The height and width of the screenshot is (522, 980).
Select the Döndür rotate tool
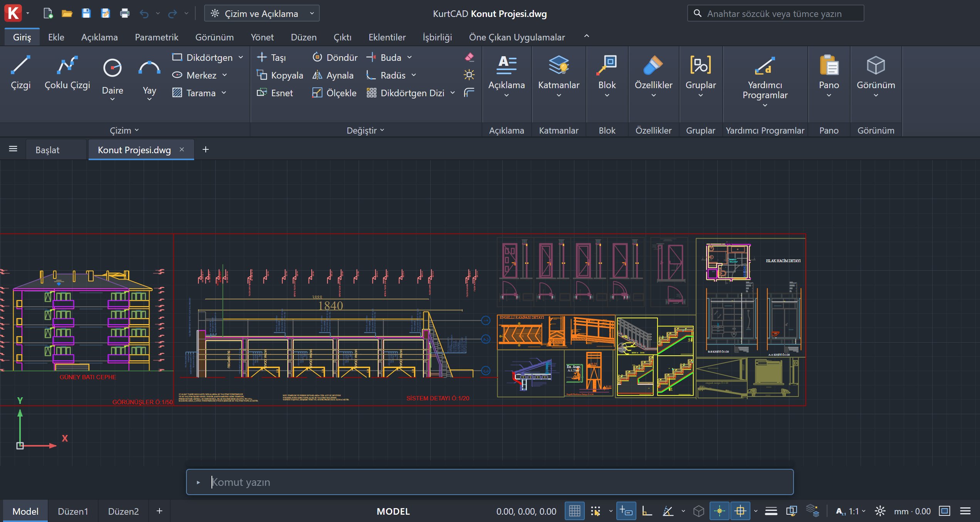coord(334,57)
